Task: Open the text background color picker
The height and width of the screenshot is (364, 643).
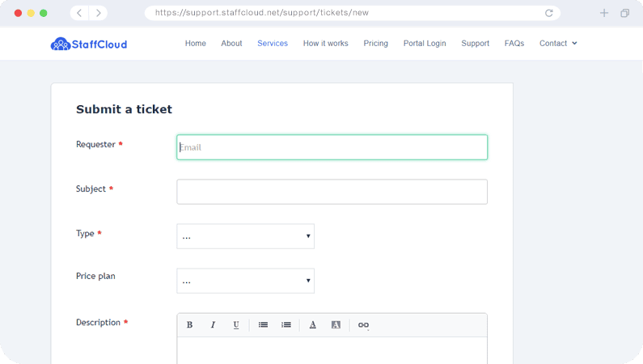Action: click(x=336, y=324)
